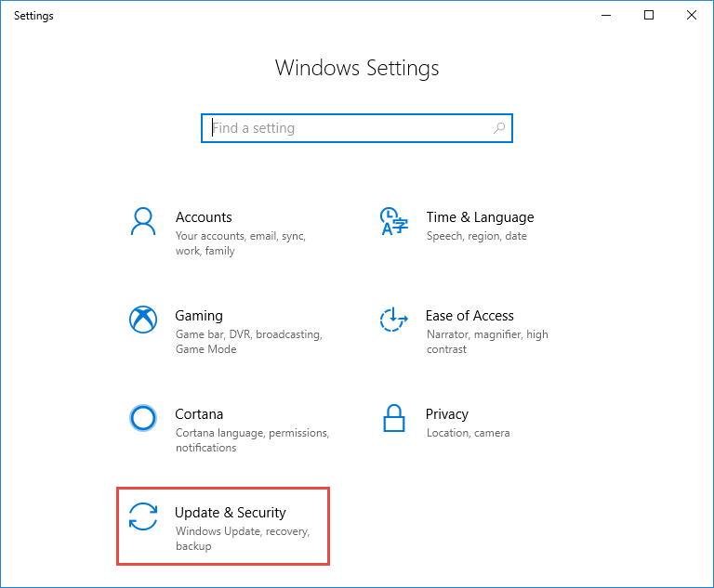Screen dimensions: 714x588
Task: Open the Ease of Access icon
Action: point(393,320)
